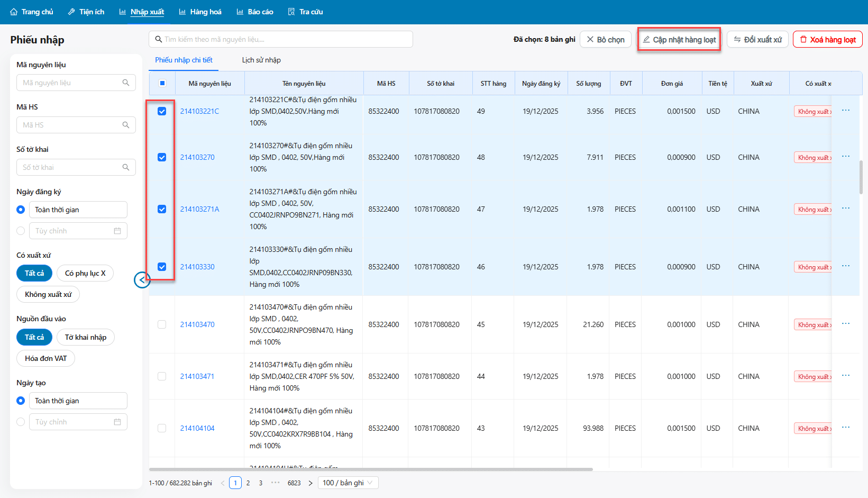Screen dimensions: 868x498
Task: Click the horizontal scrollbar beneath the table
Action: pyautogui.click(x=370, y=469)
